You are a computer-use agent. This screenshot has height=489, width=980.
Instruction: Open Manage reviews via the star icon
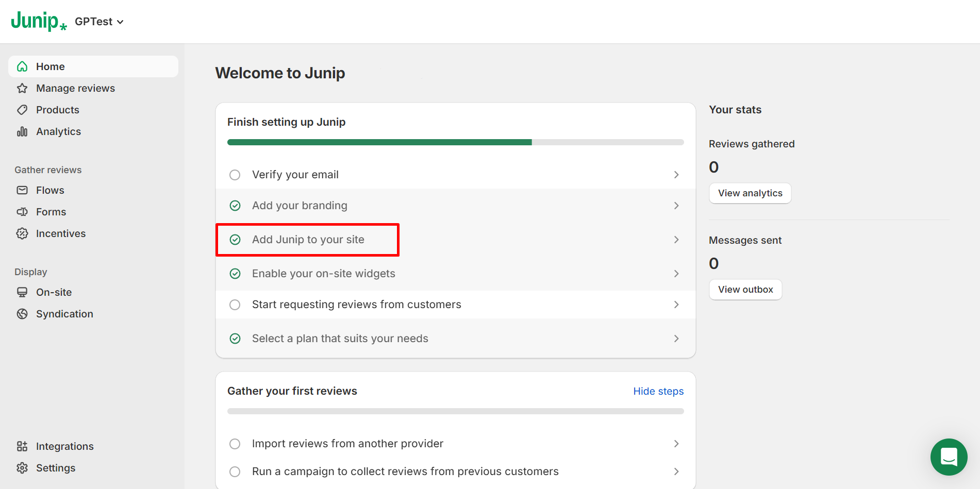tap(22, 88)
